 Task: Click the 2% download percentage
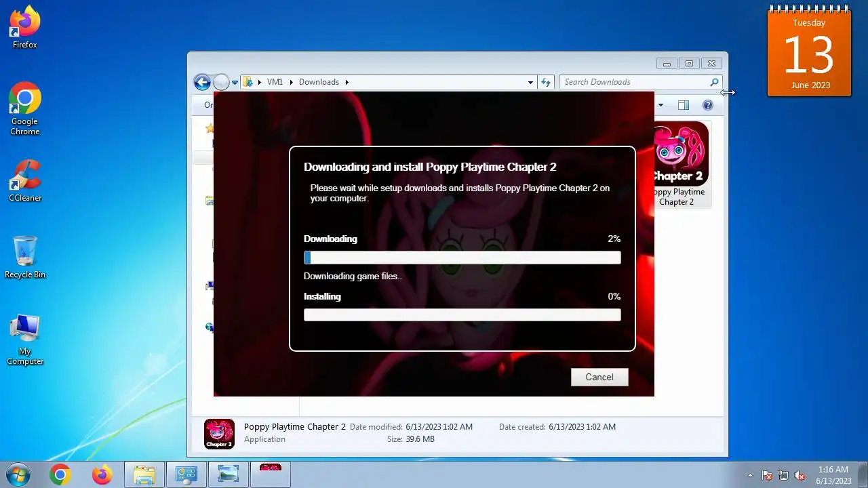click(x=614, y=239)
